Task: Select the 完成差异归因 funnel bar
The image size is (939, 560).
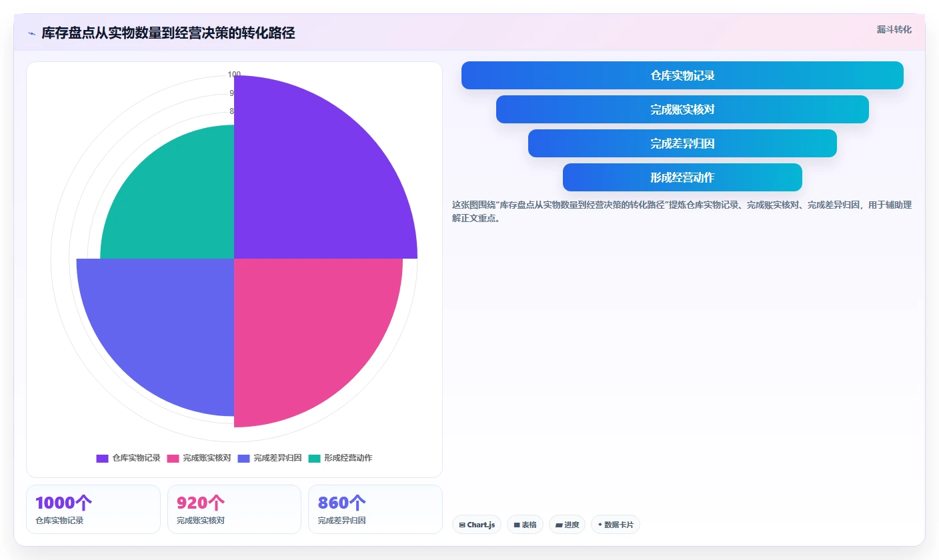Action: tap(682, 143)
